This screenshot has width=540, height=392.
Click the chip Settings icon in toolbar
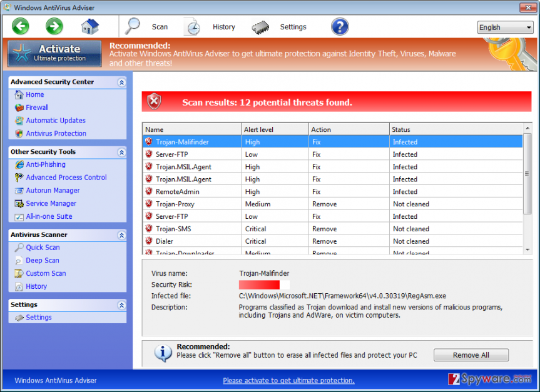[260, 27]
